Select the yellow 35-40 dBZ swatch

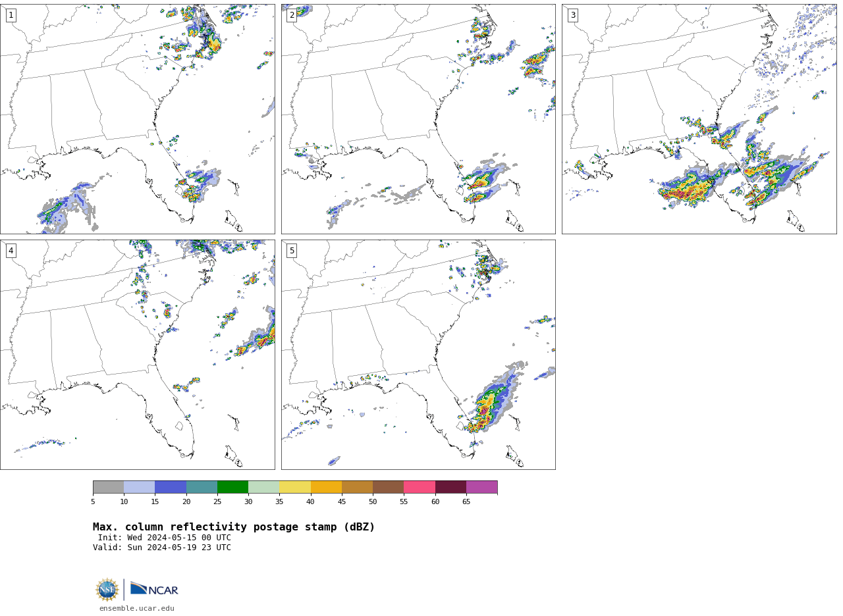tap(295, 487)
